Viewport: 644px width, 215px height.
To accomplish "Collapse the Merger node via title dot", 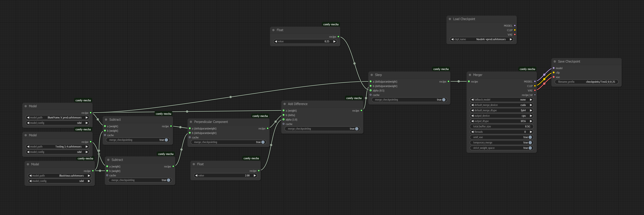I will point(470,75).
